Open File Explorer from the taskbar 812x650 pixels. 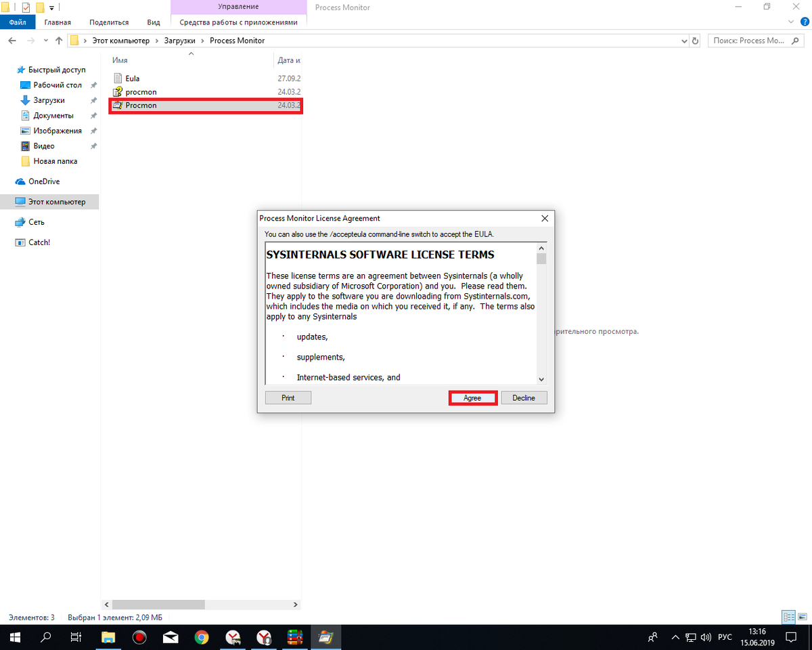(108, 637)
